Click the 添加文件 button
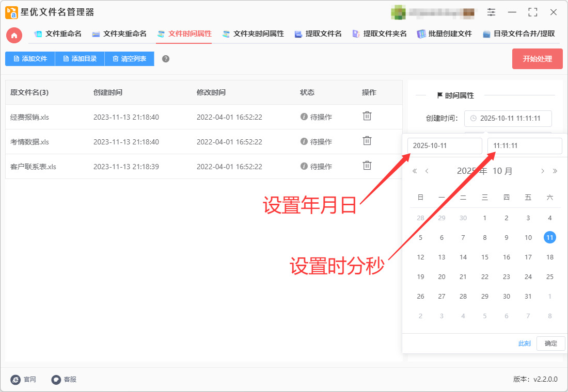 30,59
